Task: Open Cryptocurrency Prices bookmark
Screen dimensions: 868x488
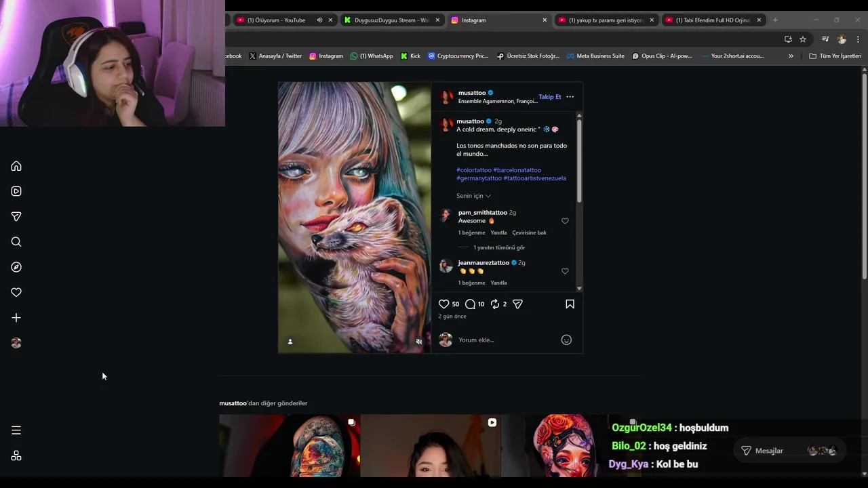Action: tap(458, 56)
